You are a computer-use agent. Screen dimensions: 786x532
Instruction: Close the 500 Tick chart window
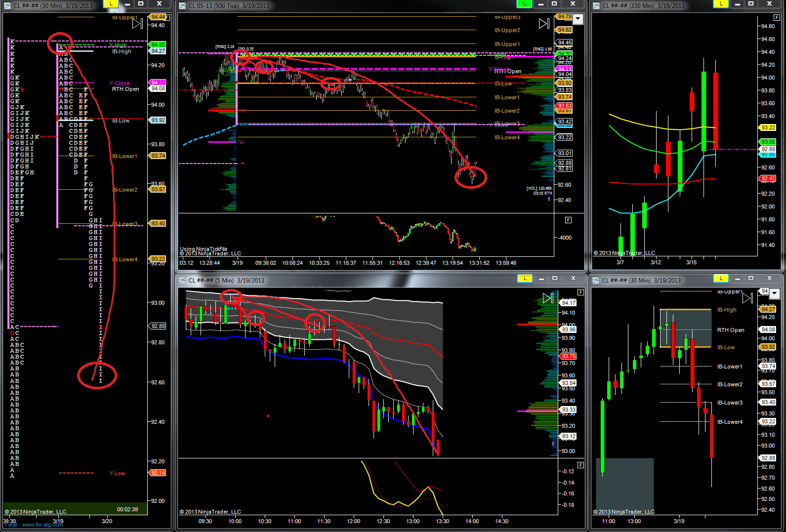pyautogui.click(x=573, y=4)
